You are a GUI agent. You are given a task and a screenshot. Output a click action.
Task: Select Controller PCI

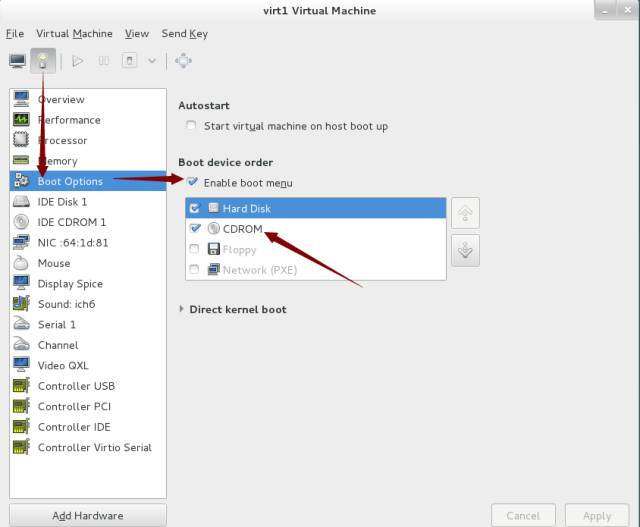tap(88, 406)
